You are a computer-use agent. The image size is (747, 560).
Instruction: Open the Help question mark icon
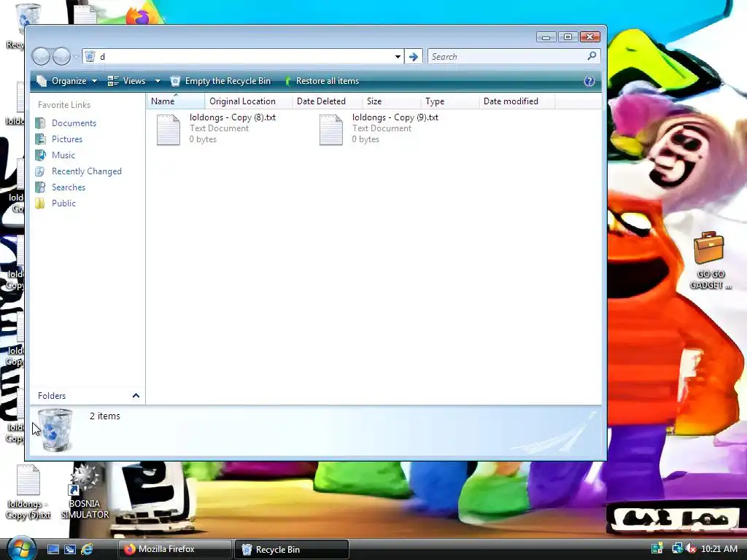pos(589,81)
